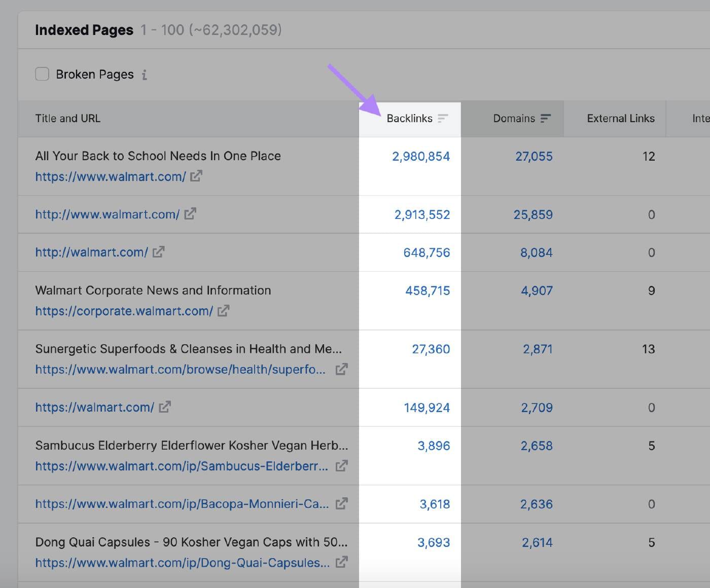Select the 'Sambucus Elderberry Elderflower' title

point(192,446)
